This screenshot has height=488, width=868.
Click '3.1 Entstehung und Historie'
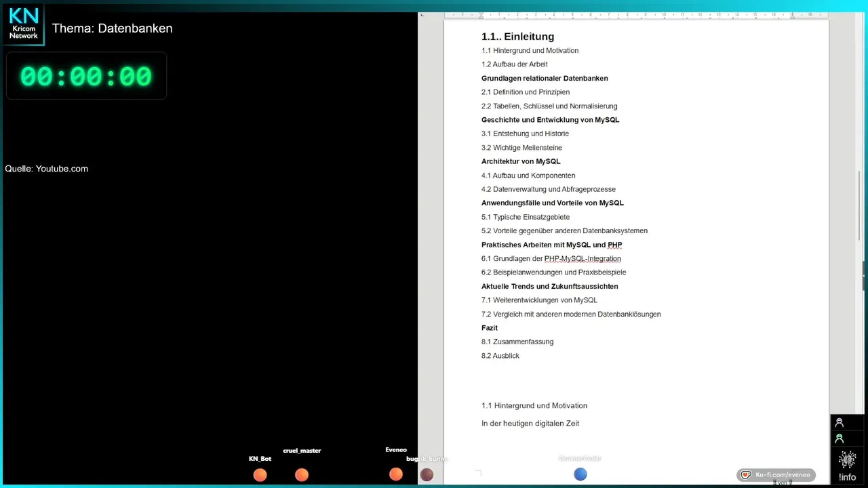(525, 134)
